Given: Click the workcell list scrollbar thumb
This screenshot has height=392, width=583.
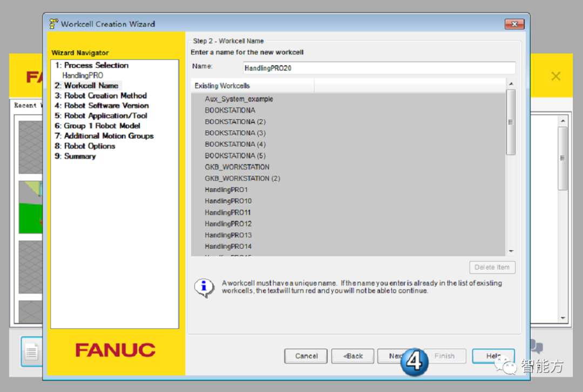Looking at the screenshot, I should (511, 122).
